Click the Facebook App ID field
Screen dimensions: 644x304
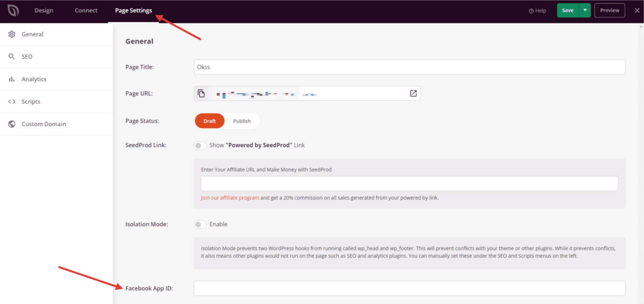[x=409, y=288]
